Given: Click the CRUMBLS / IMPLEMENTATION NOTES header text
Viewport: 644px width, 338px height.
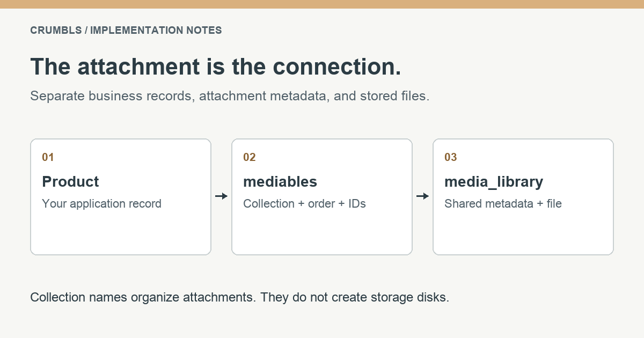Looking at the screenshot, I should point(126,31).
